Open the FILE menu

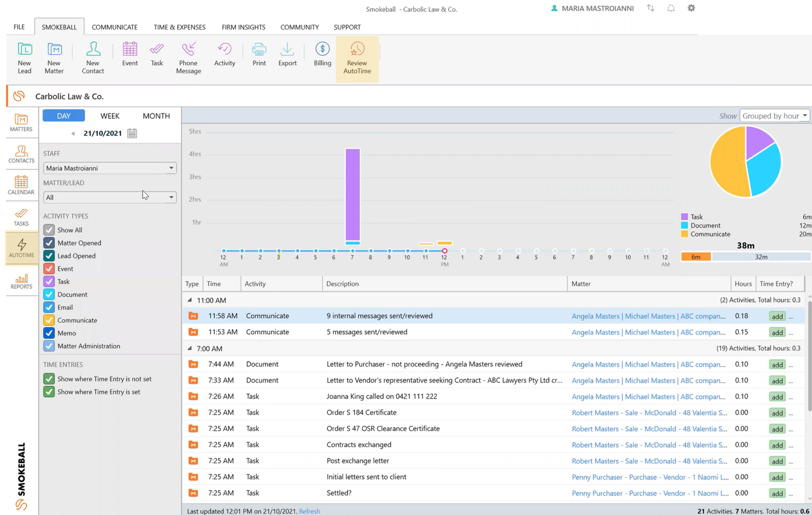tap(19, 27)
